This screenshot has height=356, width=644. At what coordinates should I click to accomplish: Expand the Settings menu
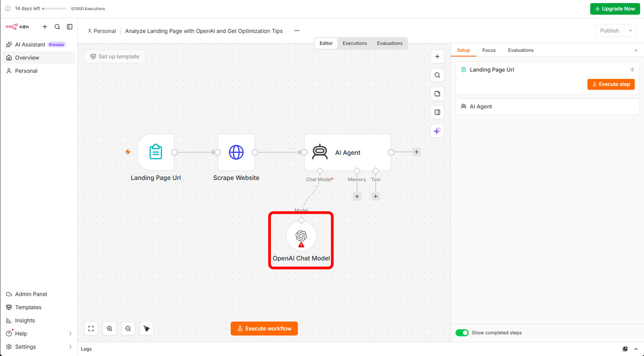pyautogui.click(x=39, y=346)
